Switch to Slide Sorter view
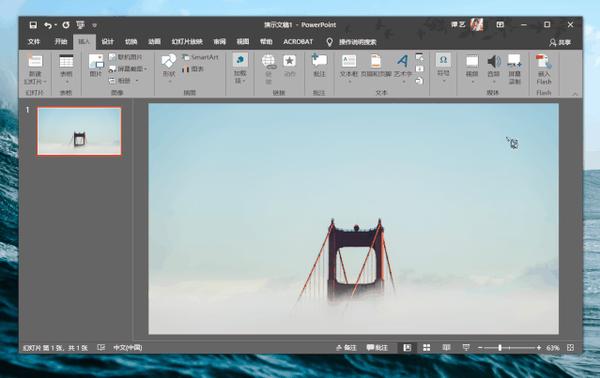This screenshot has height=378, width=600. coord(426,347)
